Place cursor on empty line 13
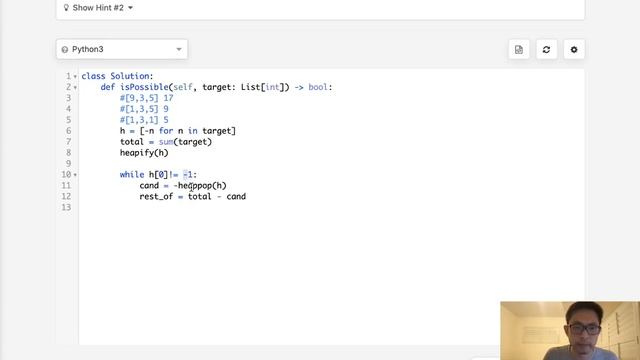The width and height of the screenshot is (640, 360). pos(331,207)
